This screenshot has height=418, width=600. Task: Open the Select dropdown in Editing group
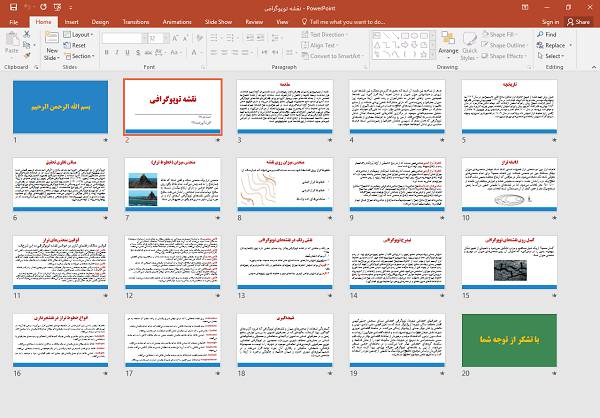click(554, 56)
